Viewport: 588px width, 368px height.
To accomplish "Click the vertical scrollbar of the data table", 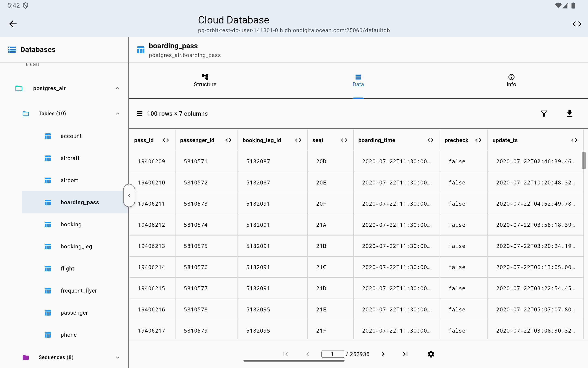I will coord(584,160).
